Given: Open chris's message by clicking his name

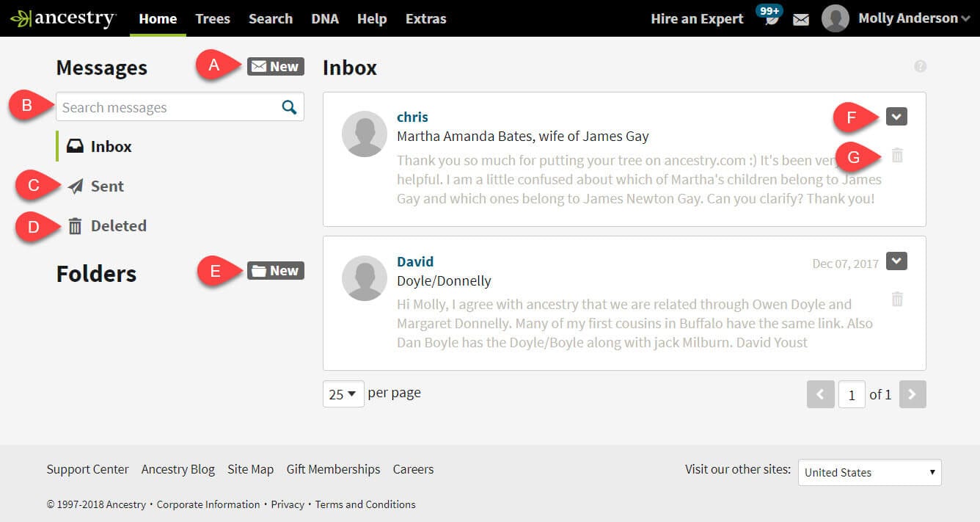Looking at the screenshot, I should point(412,117).
